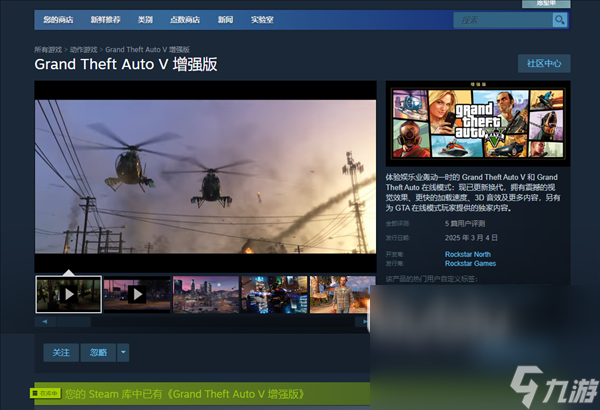Image resolution: width=600 pixels, height=410 pixels.
Task: Click the left arrow of thumbnail scroller
Action: [x=45, y=322]
